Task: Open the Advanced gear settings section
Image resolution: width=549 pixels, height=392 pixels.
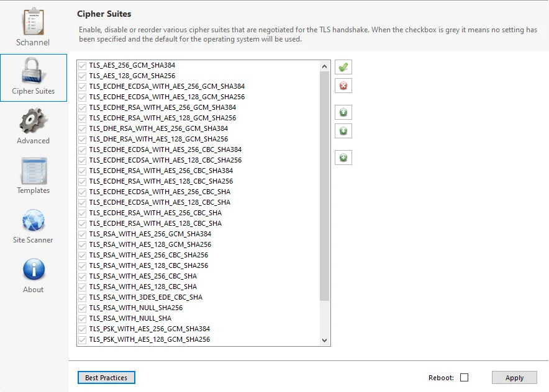Action: tap(34, 127)
